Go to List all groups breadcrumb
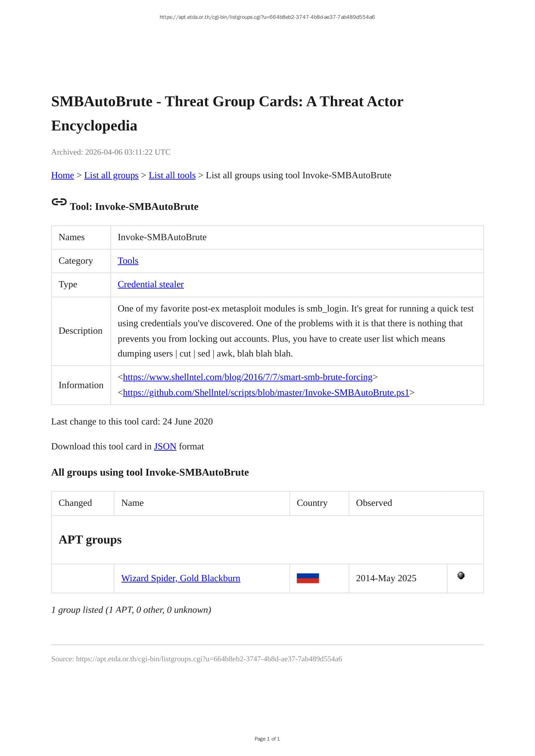Screen dimensions: 535x756 [111, 175]
